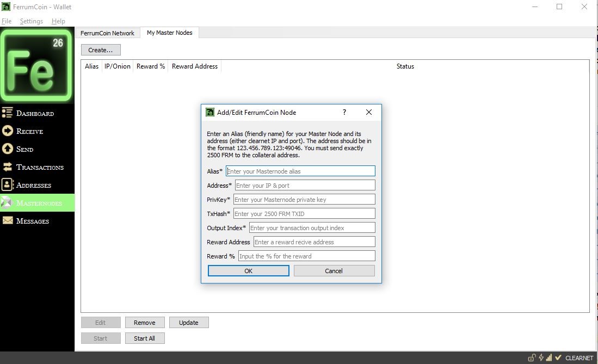Viewport: 598px width, 364px height.
Task: Click the Edit button
Action: (101, 323)
